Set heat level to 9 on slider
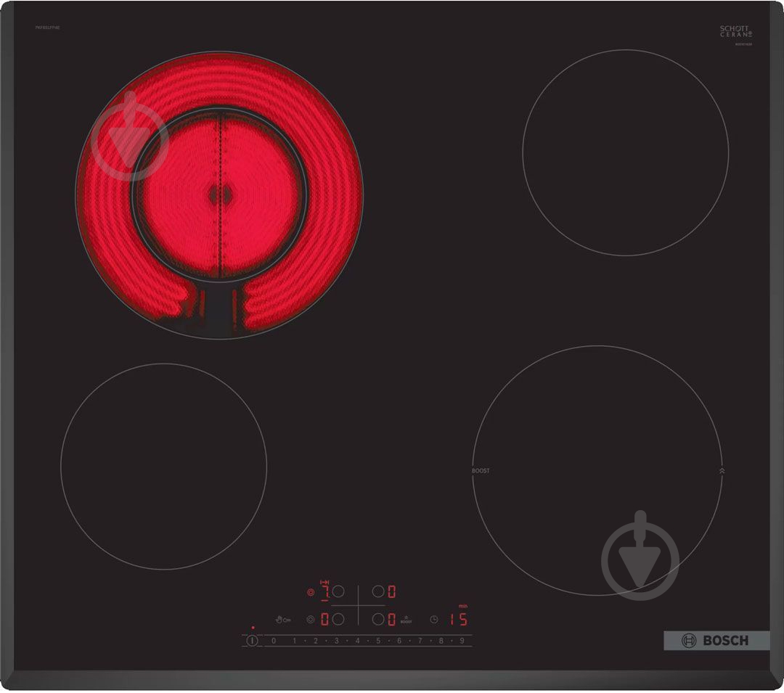This screenshot has width=784, height=693. 461,641
